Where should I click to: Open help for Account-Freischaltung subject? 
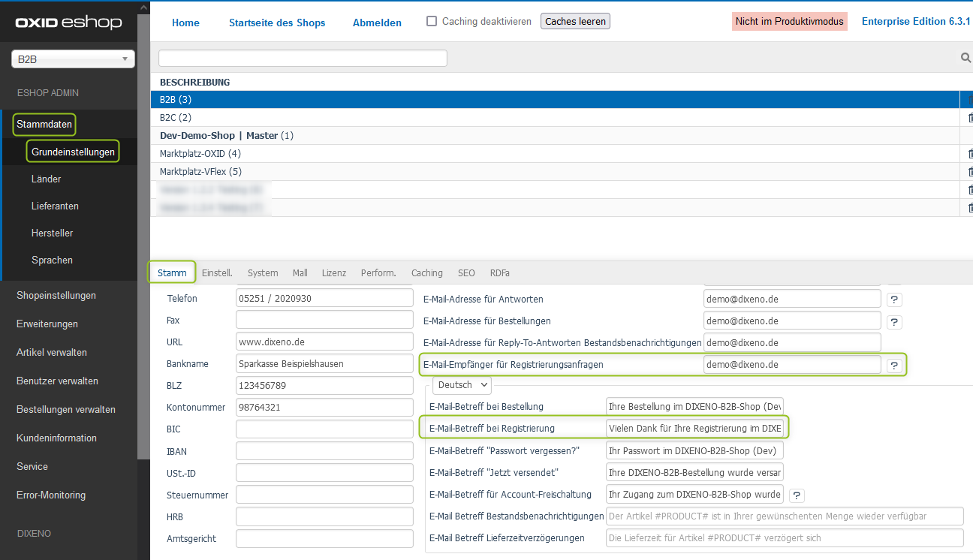[797, 495]
